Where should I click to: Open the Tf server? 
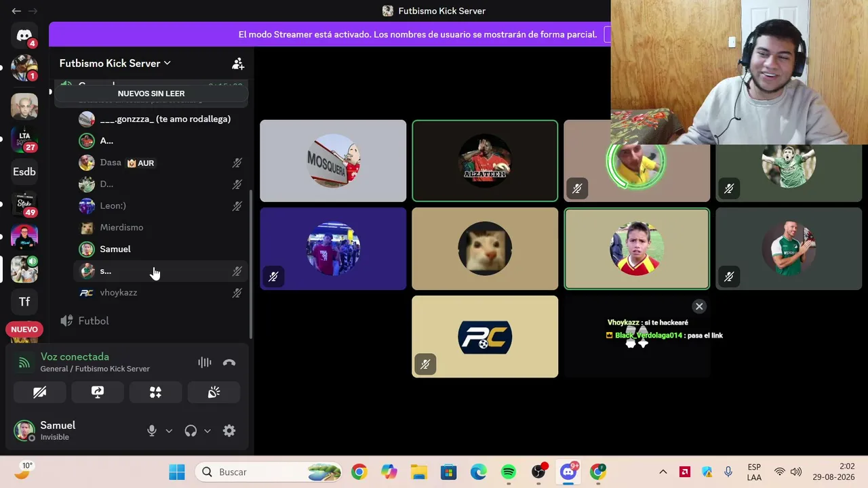[24, 302]
